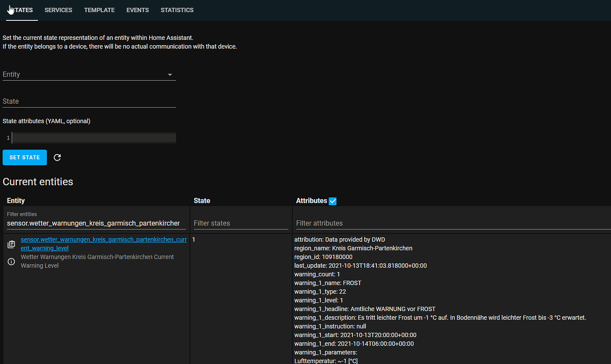The image size is (611, 364).
Task: Expand the Entity selection combo box arrow
Action: [x=170, y=74]
